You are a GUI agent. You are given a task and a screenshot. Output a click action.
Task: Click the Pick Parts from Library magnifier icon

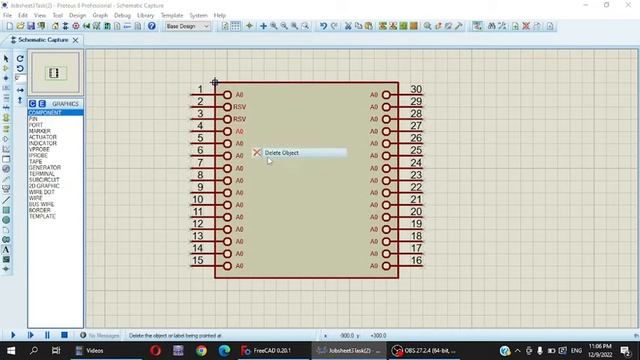pos(427,26)
